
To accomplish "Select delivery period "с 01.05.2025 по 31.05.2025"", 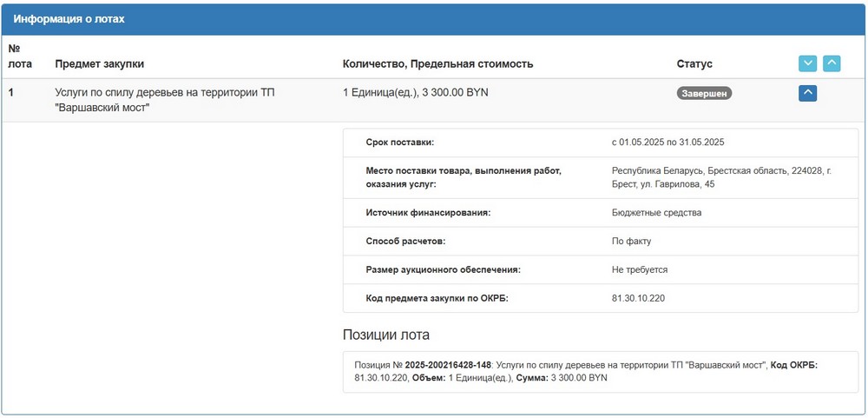I will tap(667, 142).
